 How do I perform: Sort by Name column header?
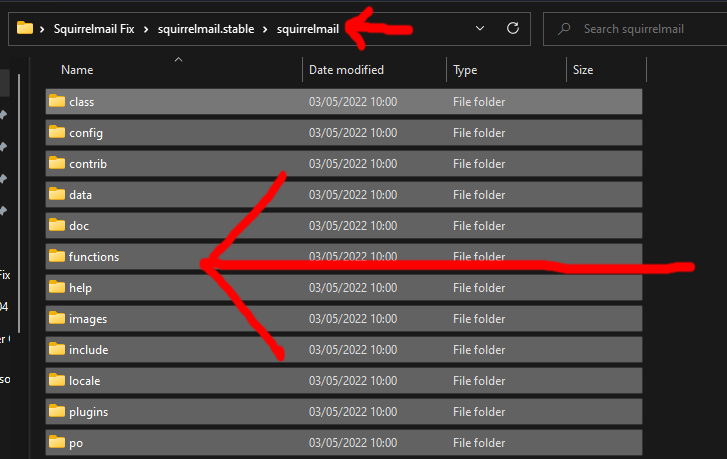click(77, 70)
